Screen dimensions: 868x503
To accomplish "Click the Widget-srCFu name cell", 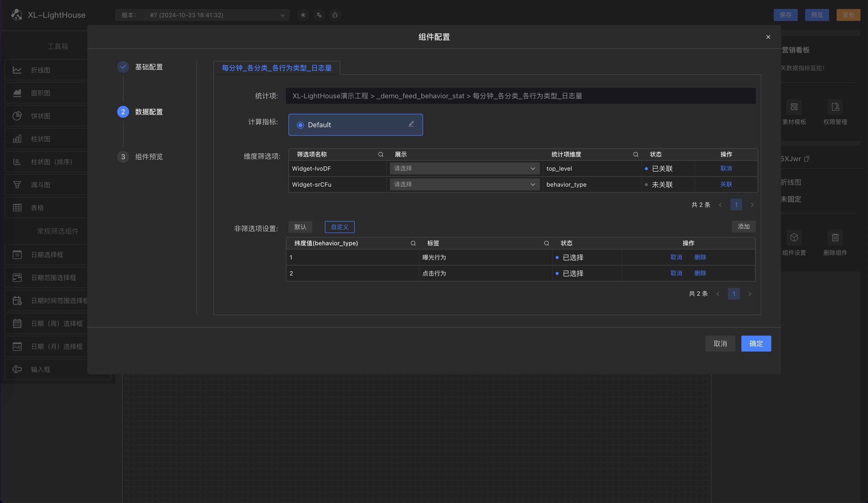I will (x=337, y=184).
